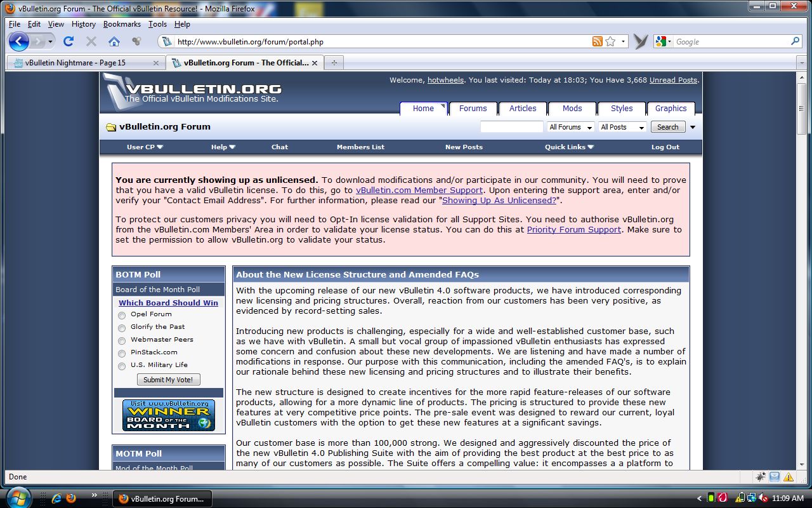Open the Firefox File menu
This screenshot has width=812, height=508.
(x=15, y=24)
